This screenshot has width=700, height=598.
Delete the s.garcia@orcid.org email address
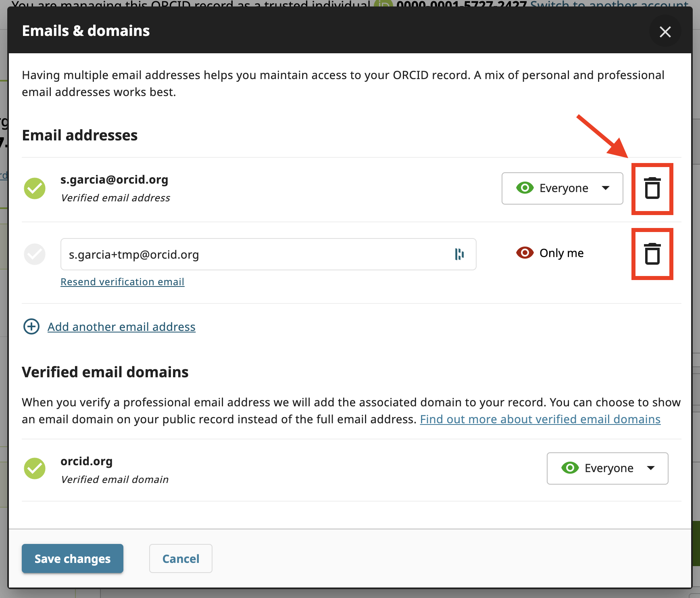(652, 189)
